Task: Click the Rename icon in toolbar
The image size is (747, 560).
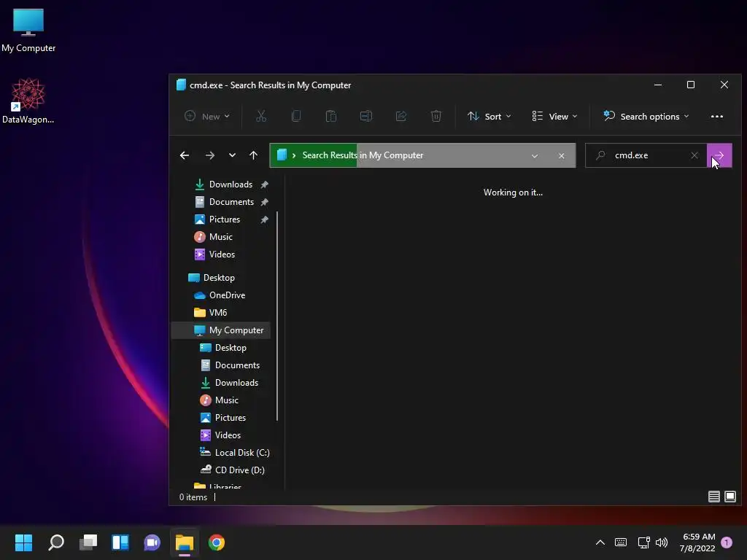Action: coord(366,116)
